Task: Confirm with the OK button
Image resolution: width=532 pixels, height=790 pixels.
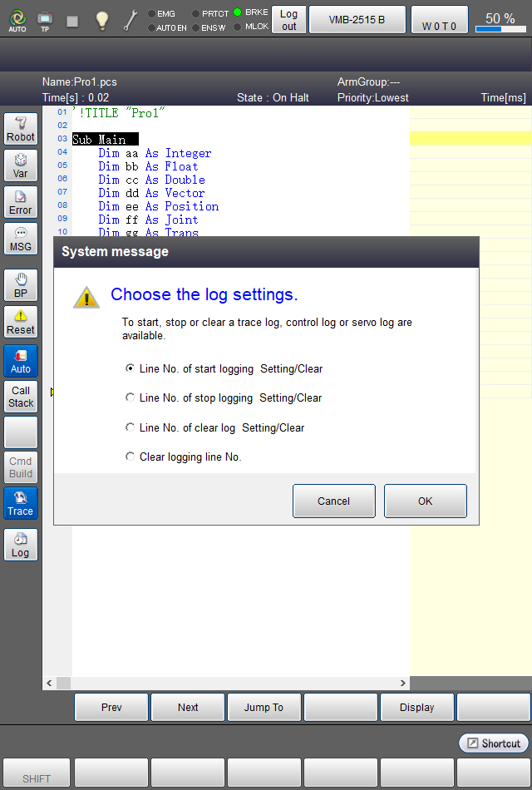Action: pos(426,501)
